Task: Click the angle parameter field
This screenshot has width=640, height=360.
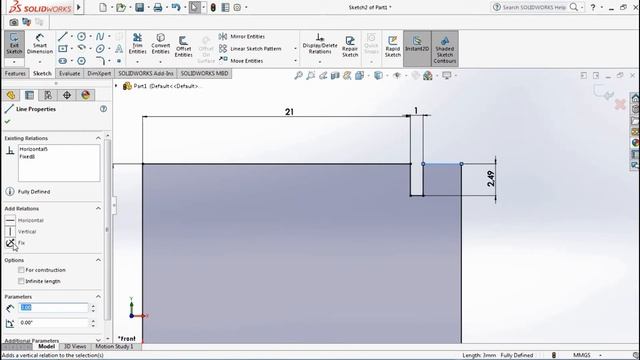Action: (x=53, y=322)
